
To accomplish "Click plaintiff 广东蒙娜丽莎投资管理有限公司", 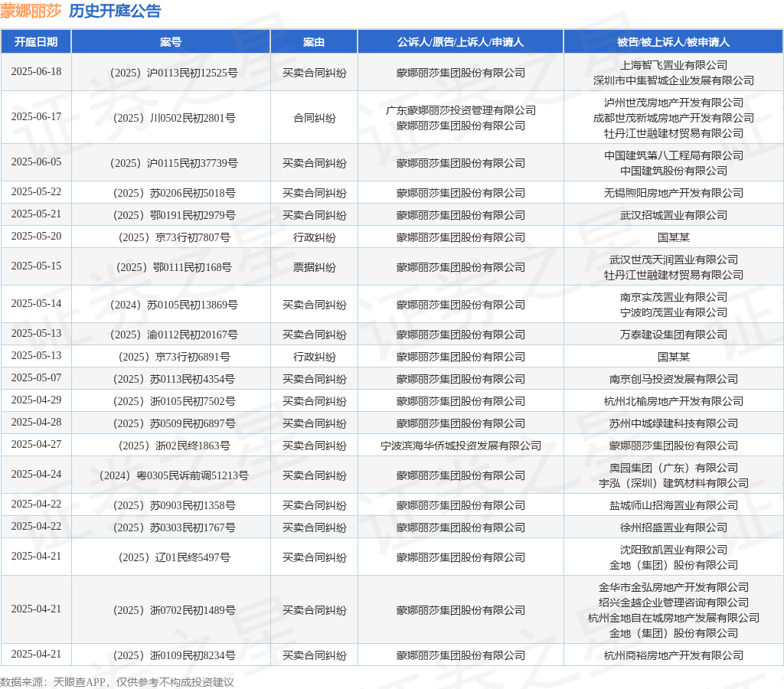I will pos(460,110).
